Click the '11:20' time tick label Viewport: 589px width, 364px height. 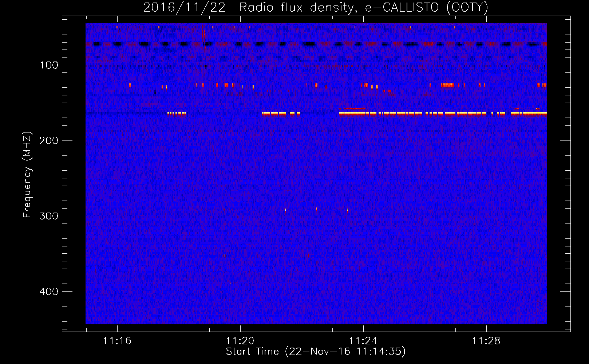[240, 341]
